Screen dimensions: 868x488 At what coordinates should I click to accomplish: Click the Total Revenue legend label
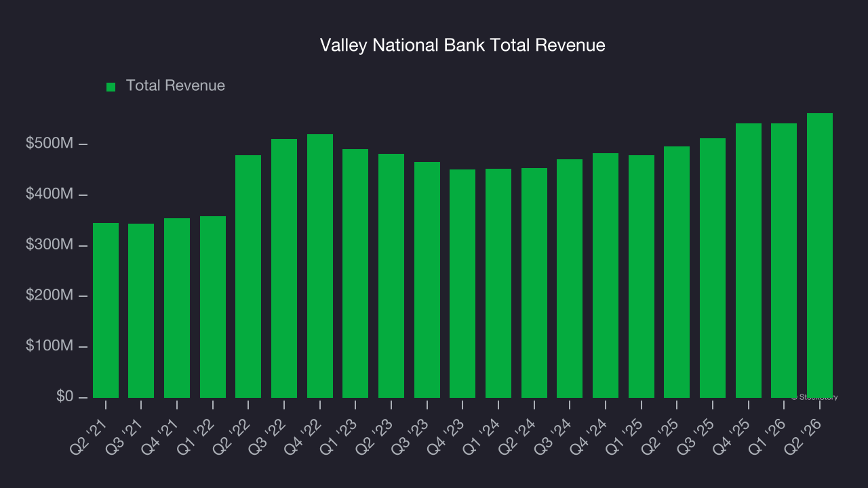pos(176,85)
